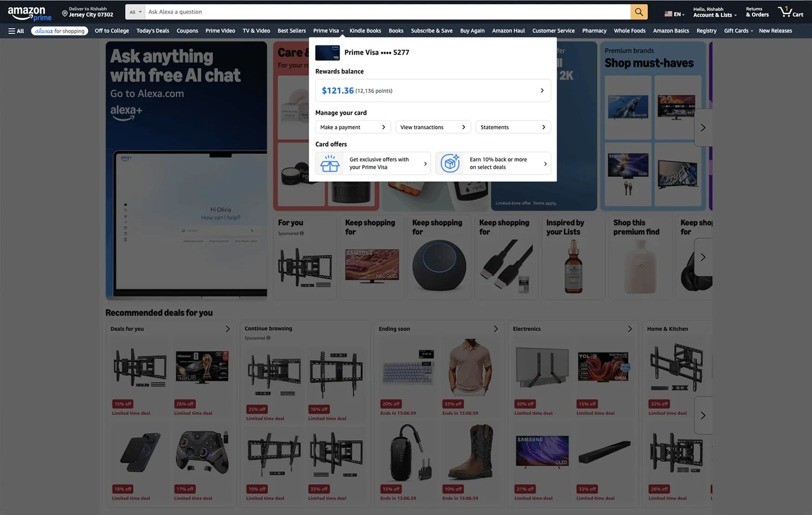This screenshot has width=812, height=515.
Task: Open Customer Service nav item
Action: pyautogui.click(x=553, y=31)
